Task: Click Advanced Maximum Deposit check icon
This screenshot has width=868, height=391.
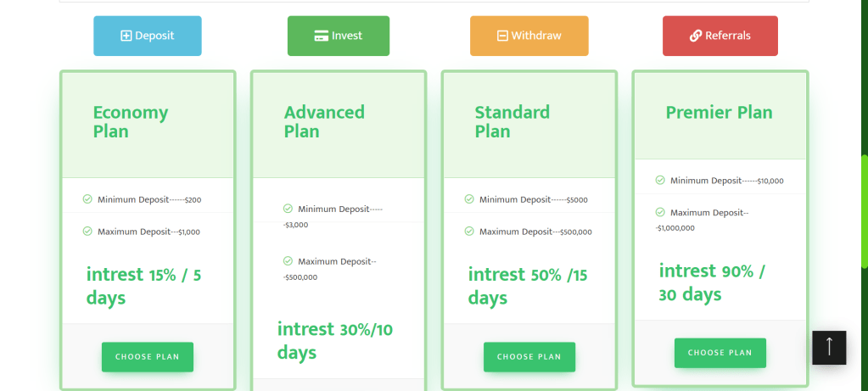Action: click(x=288, y=261)
